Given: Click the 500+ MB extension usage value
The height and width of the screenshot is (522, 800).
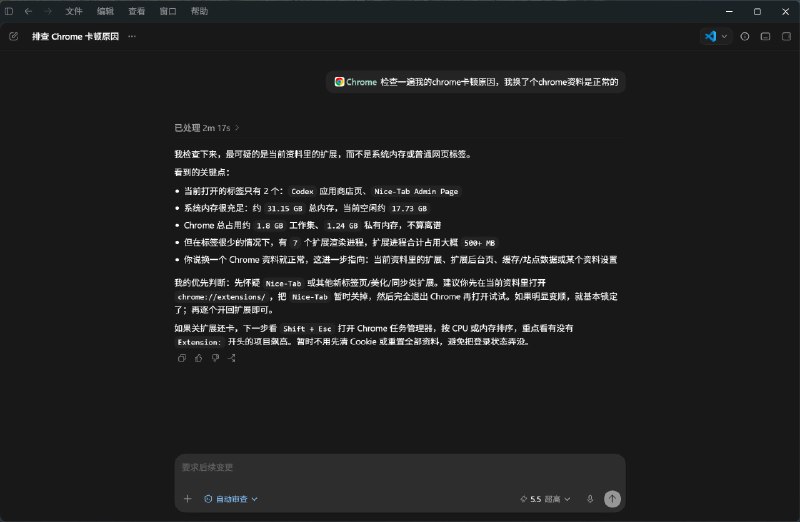Looking at the screenshot, I should click(x=480, y=243).
